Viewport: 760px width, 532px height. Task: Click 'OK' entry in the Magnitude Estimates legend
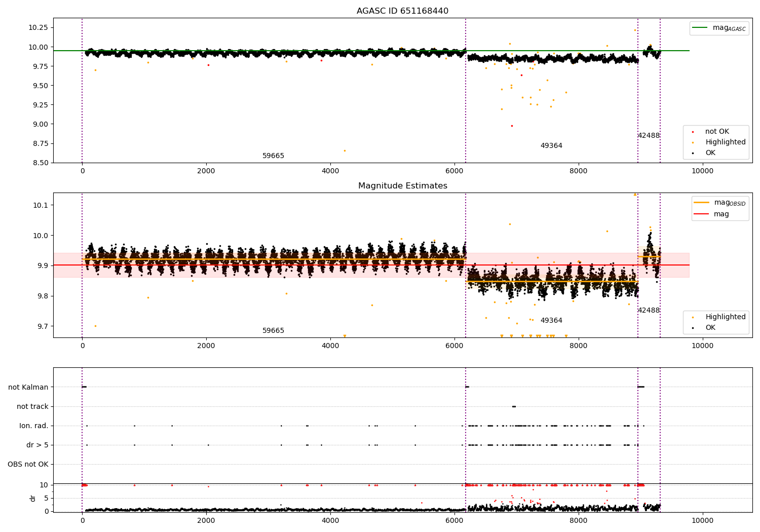(704, 328)
